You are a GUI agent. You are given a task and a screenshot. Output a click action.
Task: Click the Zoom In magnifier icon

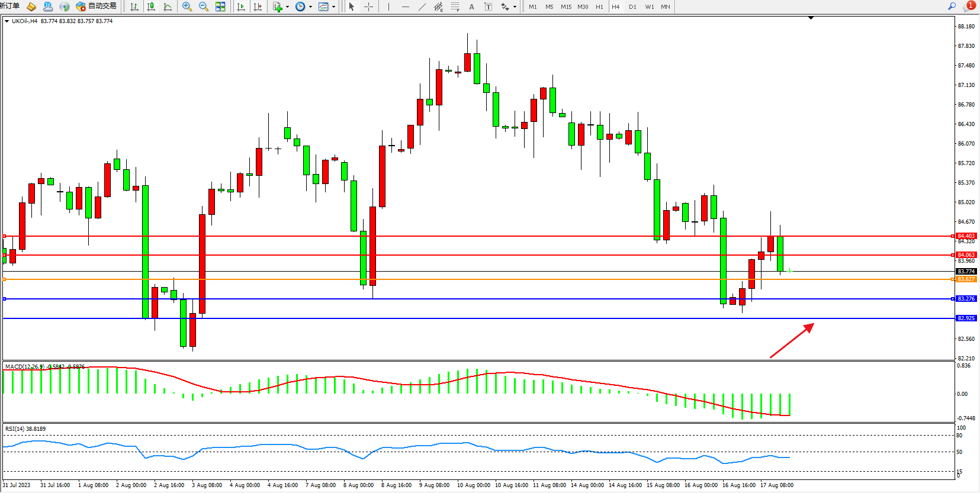tap(187, 7)
